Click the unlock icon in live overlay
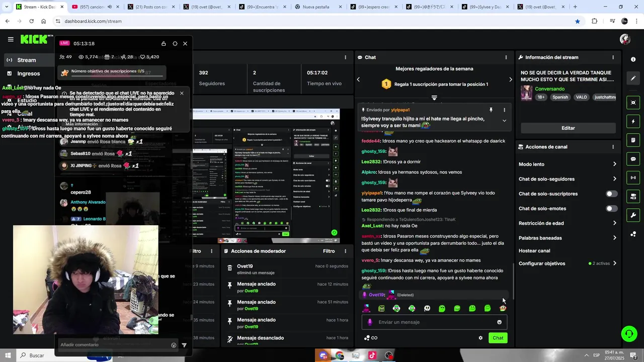Screen dimensions: 644x362 (164, 44)
